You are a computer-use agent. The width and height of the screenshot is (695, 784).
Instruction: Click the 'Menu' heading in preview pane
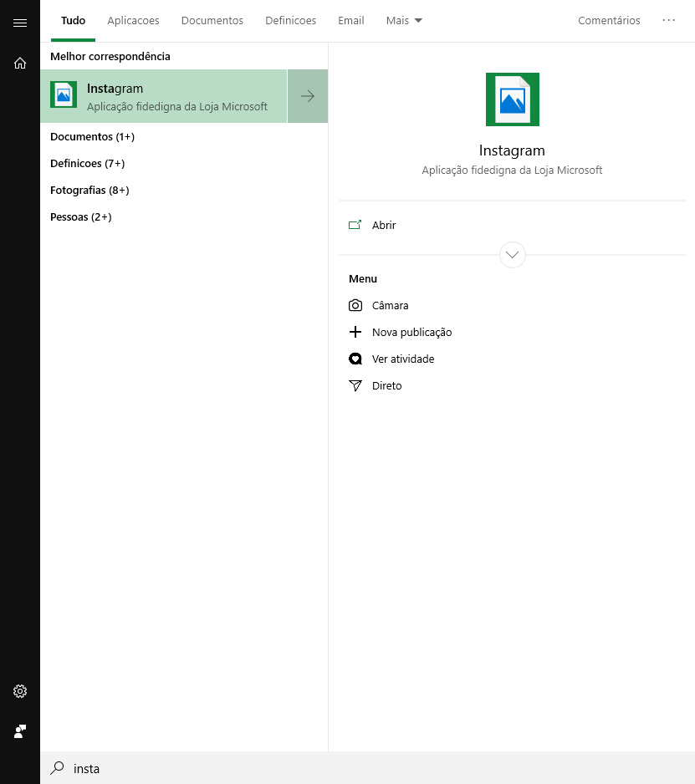(363, 278)
